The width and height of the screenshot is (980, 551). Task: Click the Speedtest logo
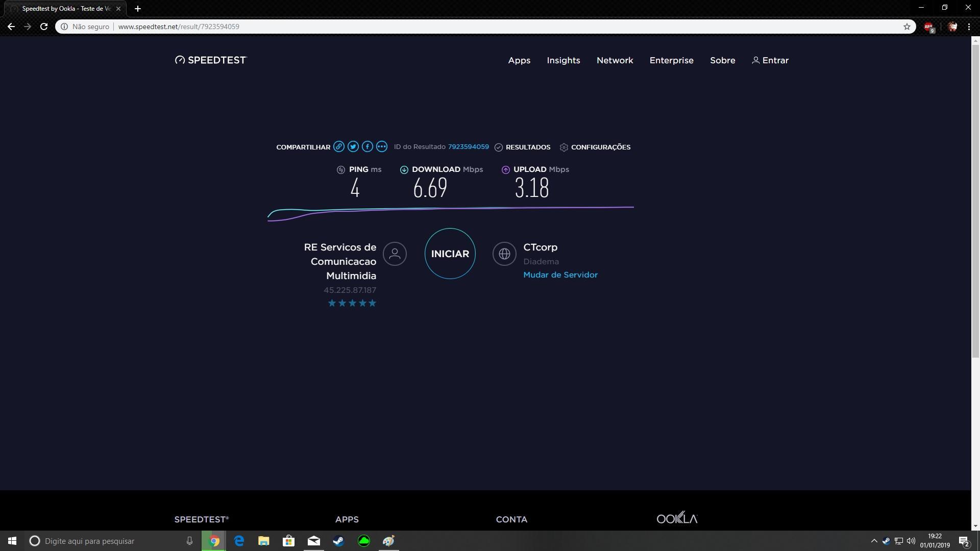(210, 60)
